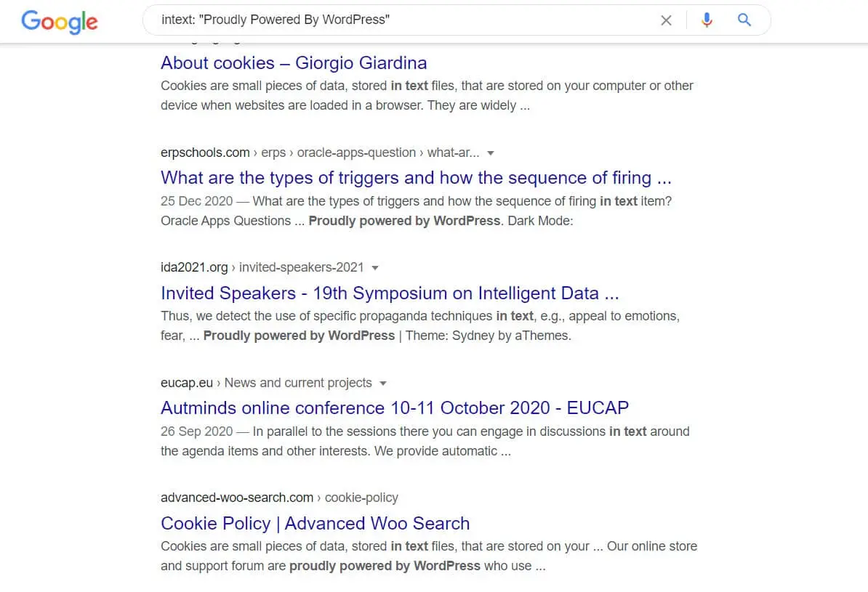Screen dimensions: 868x592
Task: Click the erpschools result snippet dated 25 Dec 2020
Action: pos(417,211)
